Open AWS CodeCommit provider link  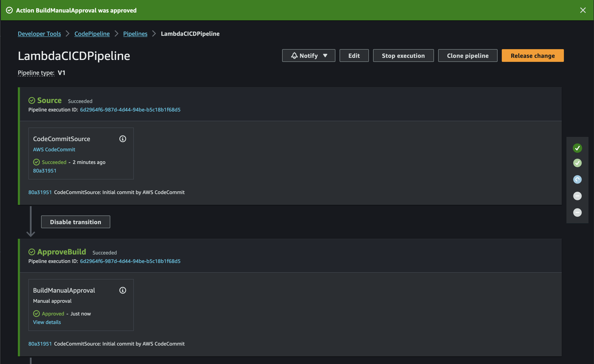tap(54, 149)
